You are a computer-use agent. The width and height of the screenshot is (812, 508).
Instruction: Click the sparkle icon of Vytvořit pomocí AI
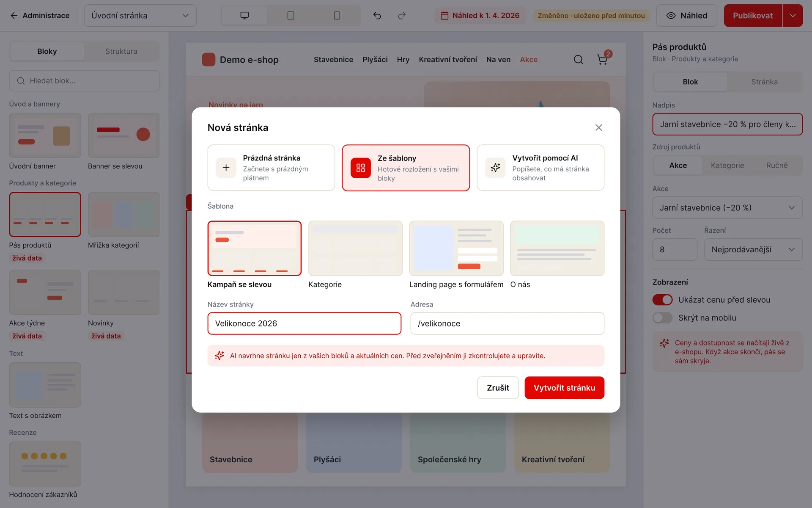(495, 168)
